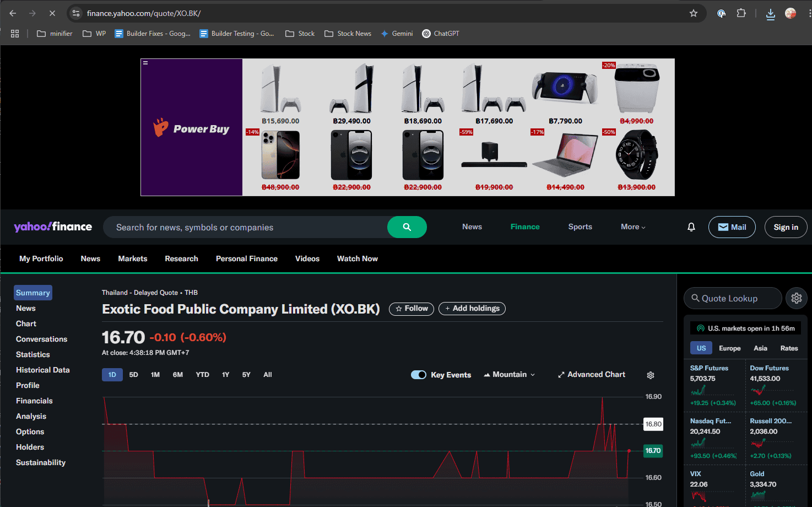The height and width of the screenshot is (507, 812).
Task: Click the Quote Lookup settings gear
Action: [x=796, y=298]
